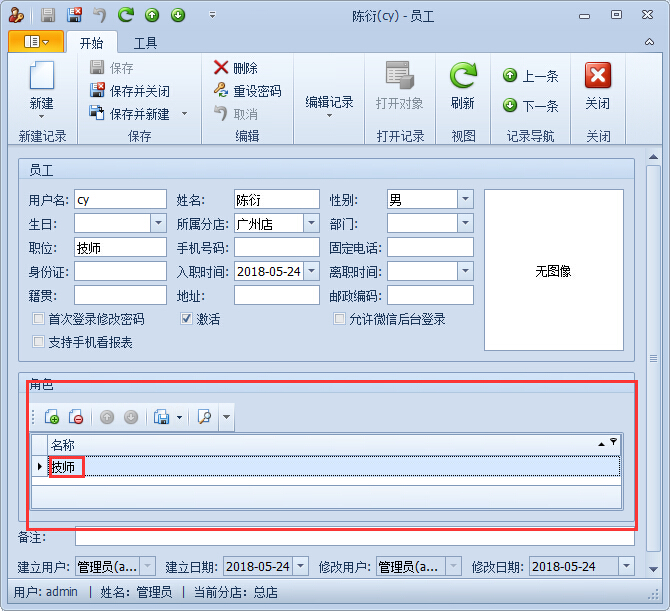Click the add role icon in 角色 toolbar
The height and width of the screenshot is (611, 670).
(52, 417)
